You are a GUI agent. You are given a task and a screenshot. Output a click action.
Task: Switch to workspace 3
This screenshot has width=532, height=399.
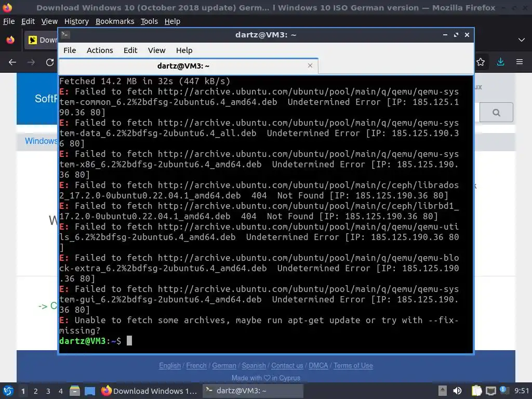pyautogui.click(x=48, y=391)
